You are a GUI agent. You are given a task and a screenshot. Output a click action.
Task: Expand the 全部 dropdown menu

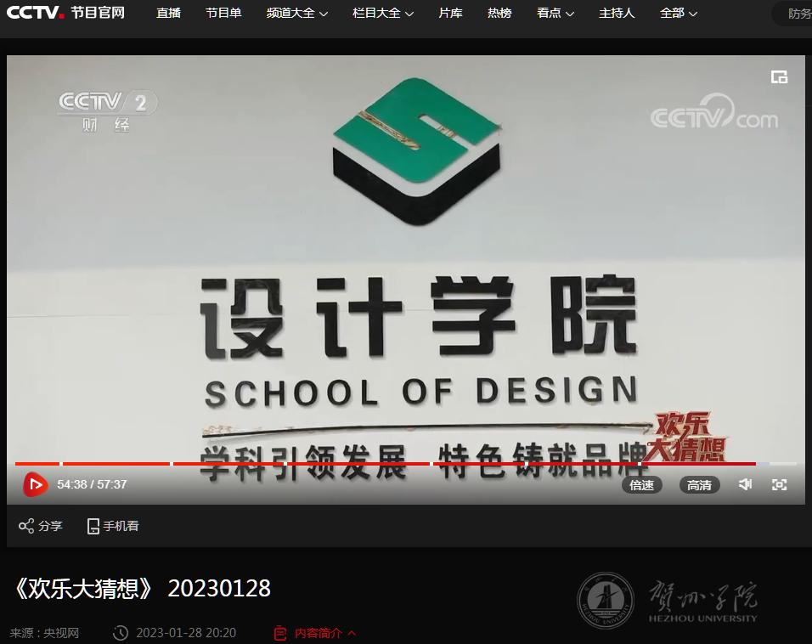[679, 14]
